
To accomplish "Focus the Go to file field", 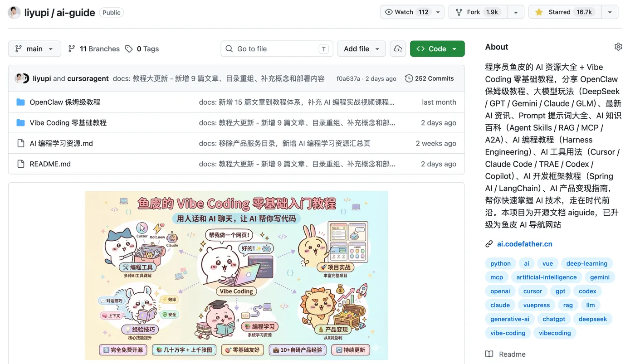I will click(277, 49).
